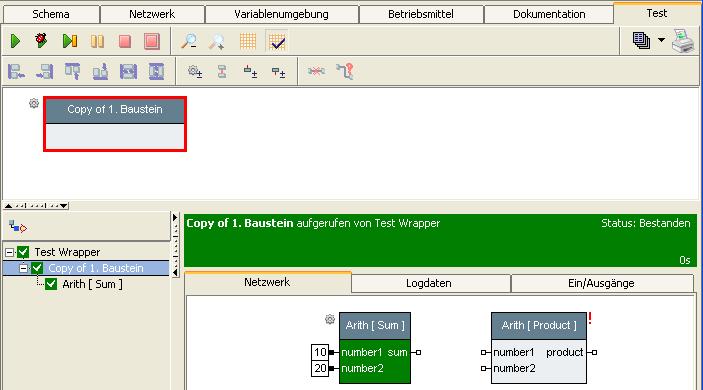Click the framed red stop-all icon
This screenshot has height=390, width=703.
click(152, 41)
